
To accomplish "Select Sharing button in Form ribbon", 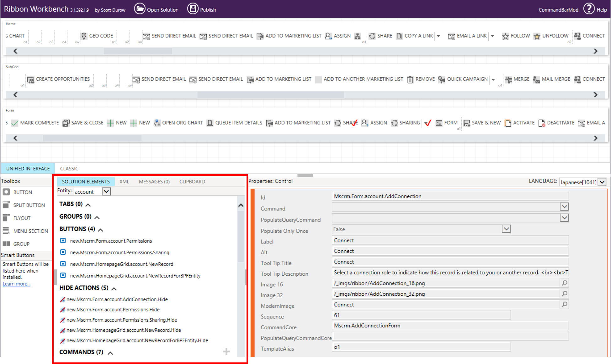I will (x=406, y=123).
